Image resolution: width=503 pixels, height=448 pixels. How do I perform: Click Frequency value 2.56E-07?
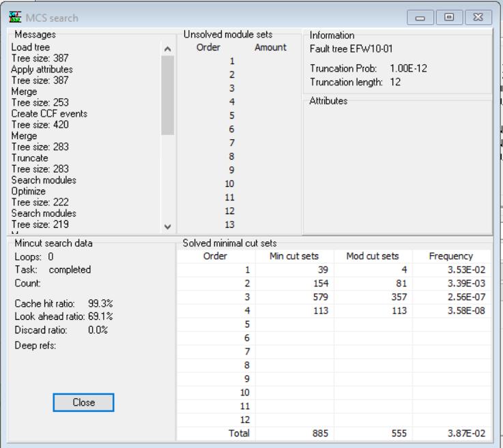(x=466, y=297)
